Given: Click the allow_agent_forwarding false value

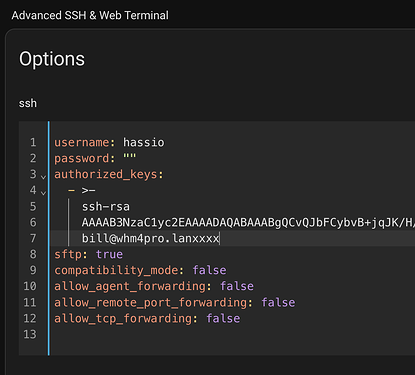Looking at the screenshot, I should coord(237,286).
